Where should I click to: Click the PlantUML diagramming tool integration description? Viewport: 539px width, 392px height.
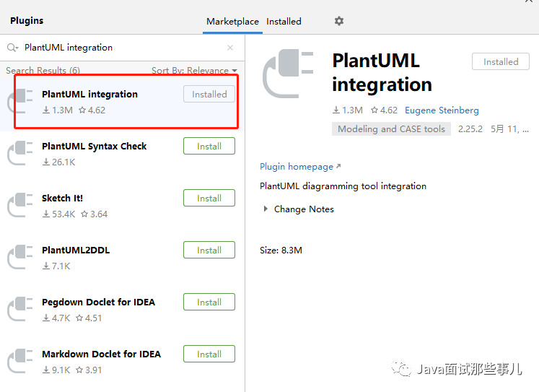tap(343, 186)
